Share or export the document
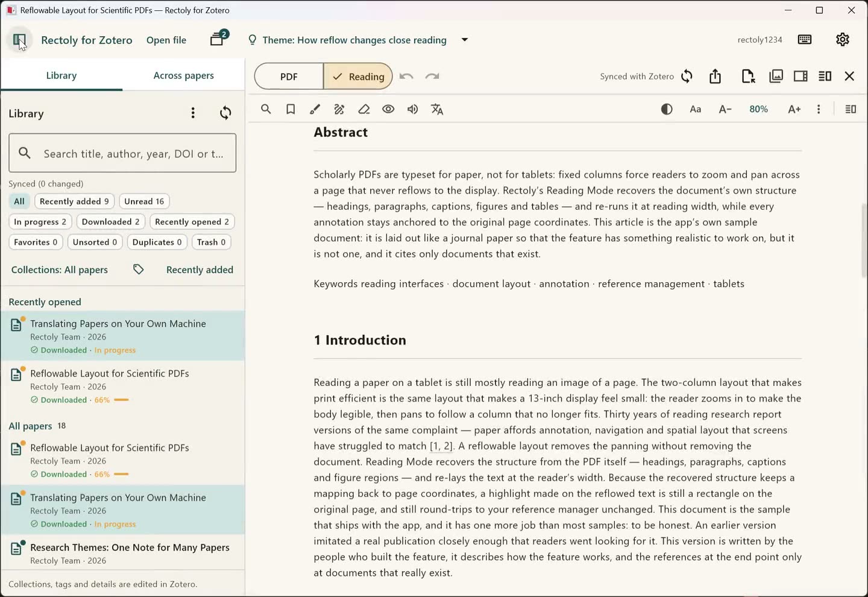Screen dimensions: 868x597 tap(715, 77)
